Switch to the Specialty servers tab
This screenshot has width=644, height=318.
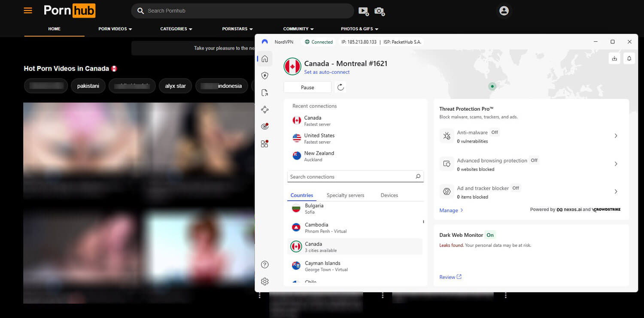pos(345,195)
